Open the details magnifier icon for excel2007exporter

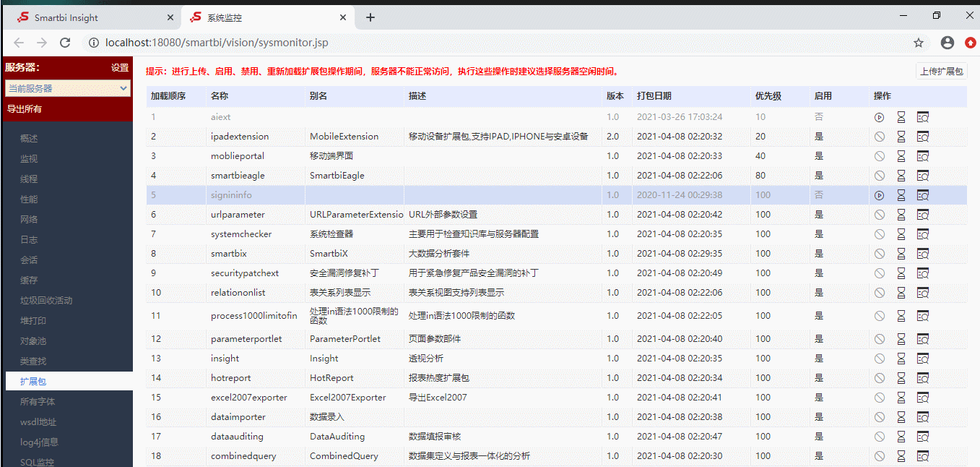click(922, 398)
